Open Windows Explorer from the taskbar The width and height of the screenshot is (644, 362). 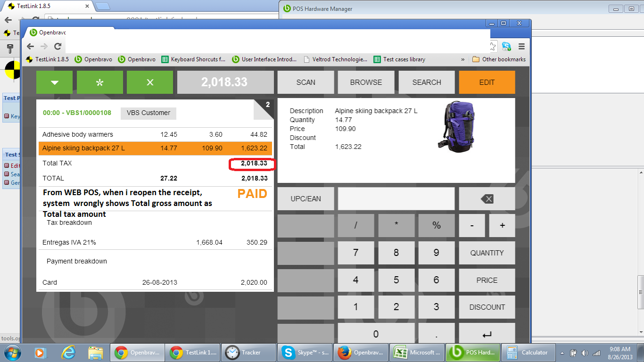point(96,352)
